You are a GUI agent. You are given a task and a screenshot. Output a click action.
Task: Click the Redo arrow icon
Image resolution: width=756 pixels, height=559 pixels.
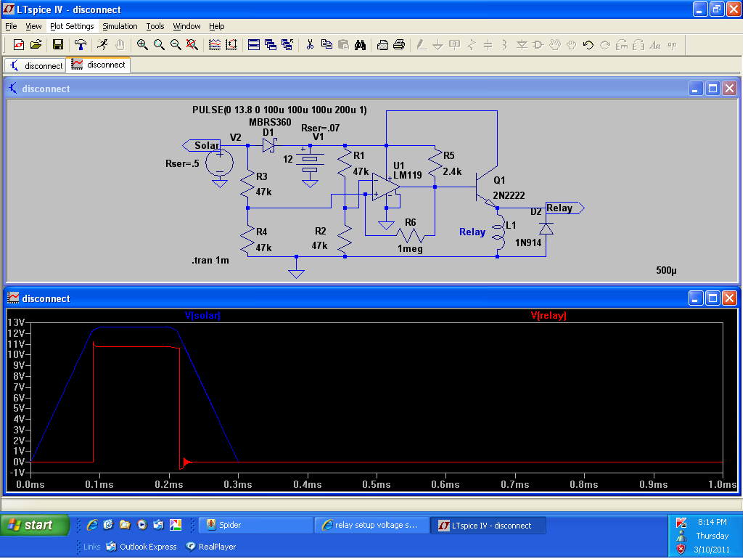tap(605, 45)
